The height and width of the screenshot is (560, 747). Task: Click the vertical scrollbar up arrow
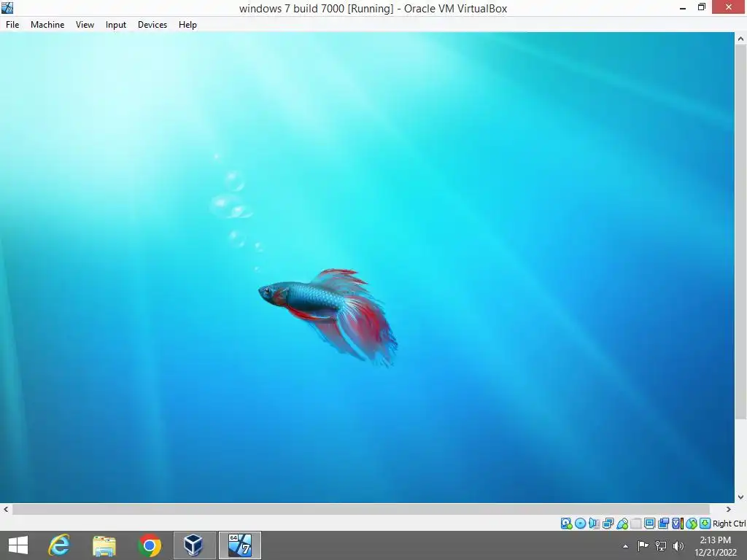(x=741, y=39)
